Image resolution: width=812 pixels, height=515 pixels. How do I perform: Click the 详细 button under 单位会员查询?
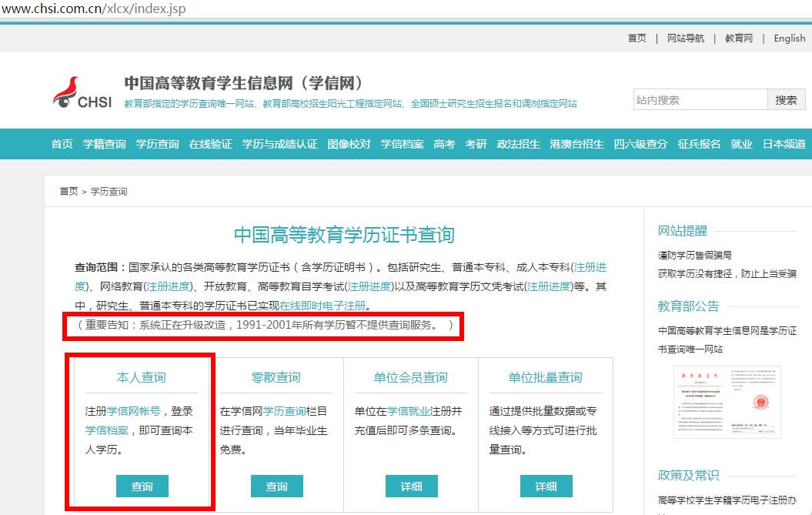411,486
